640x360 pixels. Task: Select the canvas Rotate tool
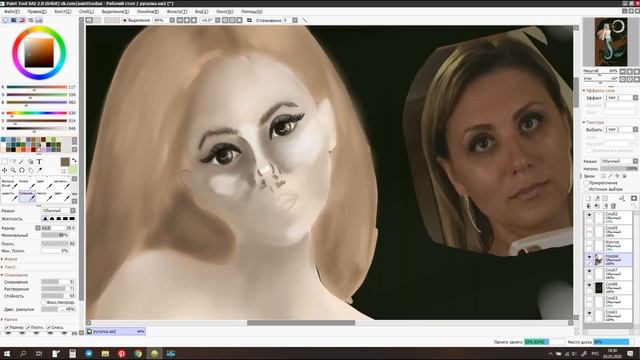click(22, 170)
